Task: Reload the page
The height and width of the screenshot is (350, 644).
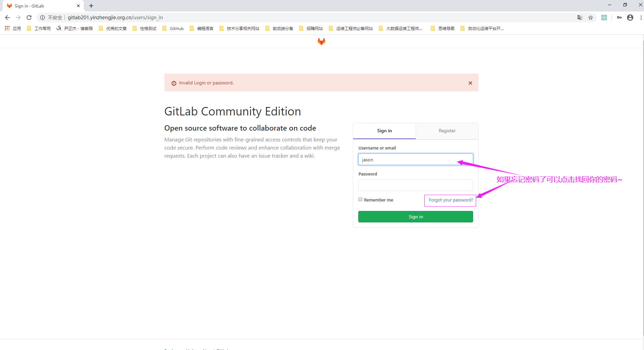Action: coord(29,18)
